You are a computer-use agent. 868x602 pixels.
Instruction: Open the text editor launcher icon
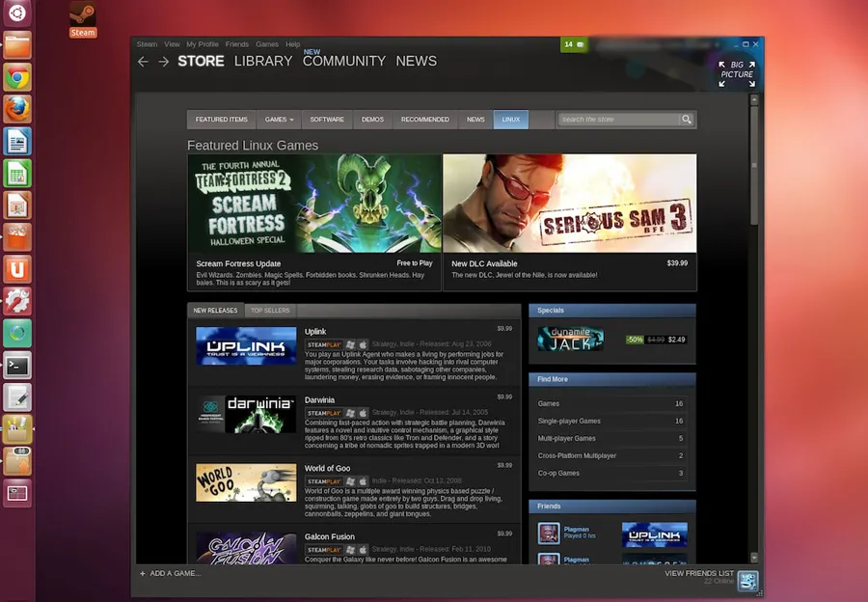point(17,397)
